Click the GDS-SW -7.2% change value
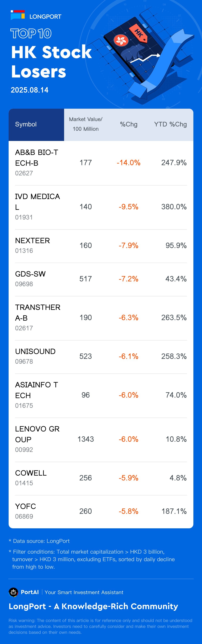202x644 pixels. pos(128,279)
